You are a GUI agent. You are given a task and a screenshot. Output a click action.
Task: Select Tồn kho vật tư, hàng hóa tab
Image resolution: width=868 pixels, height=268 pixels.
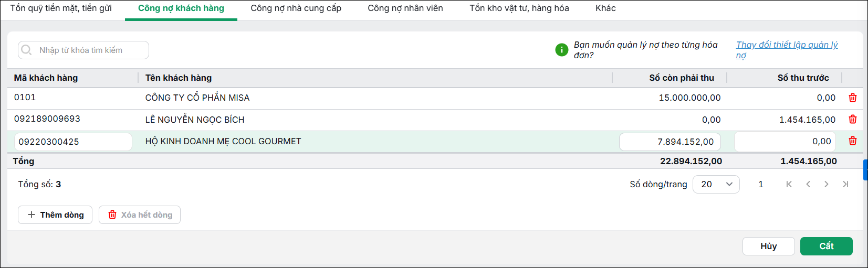click(519, 8)
